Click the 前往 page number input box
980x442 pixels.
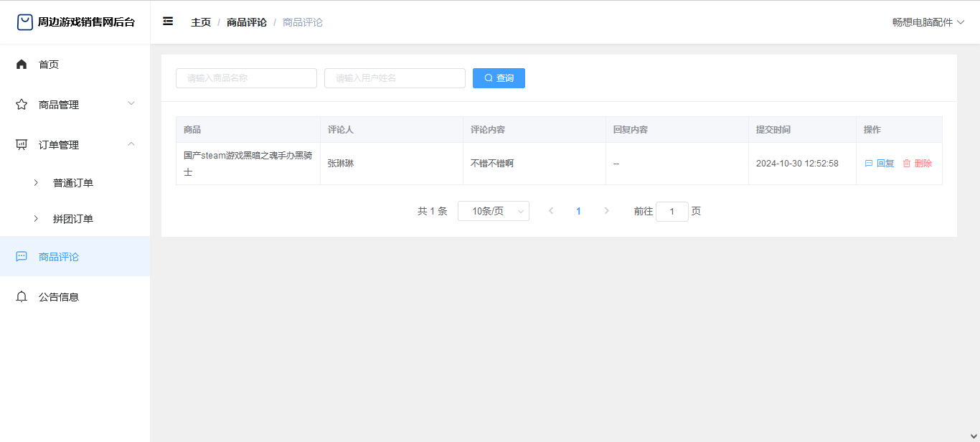pos(672,212)
